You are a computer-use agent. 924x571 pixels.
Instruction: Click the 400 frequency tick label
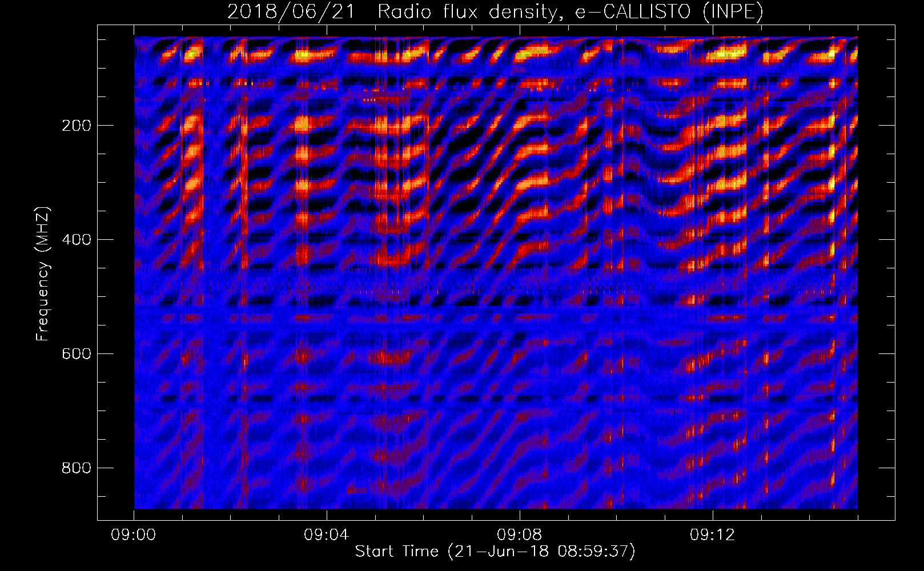pyautogui.click(x=77, y=240)
